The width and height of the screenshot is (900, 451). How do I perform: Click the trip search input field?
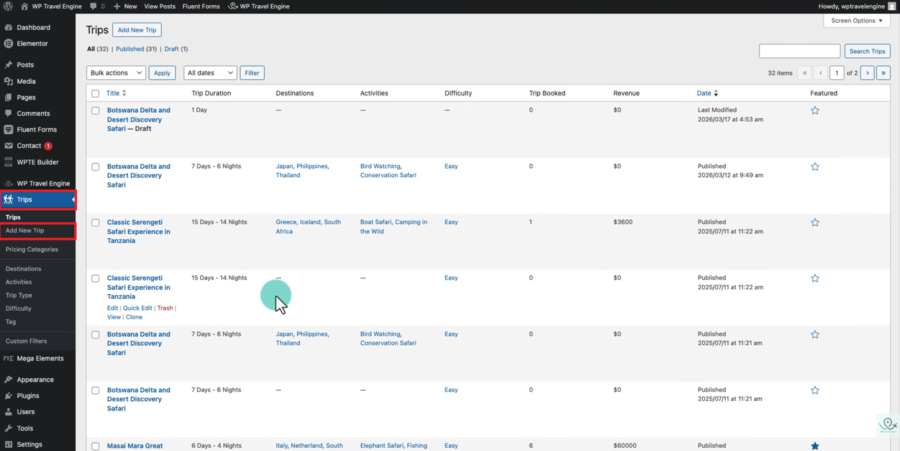tap(799, 51)
